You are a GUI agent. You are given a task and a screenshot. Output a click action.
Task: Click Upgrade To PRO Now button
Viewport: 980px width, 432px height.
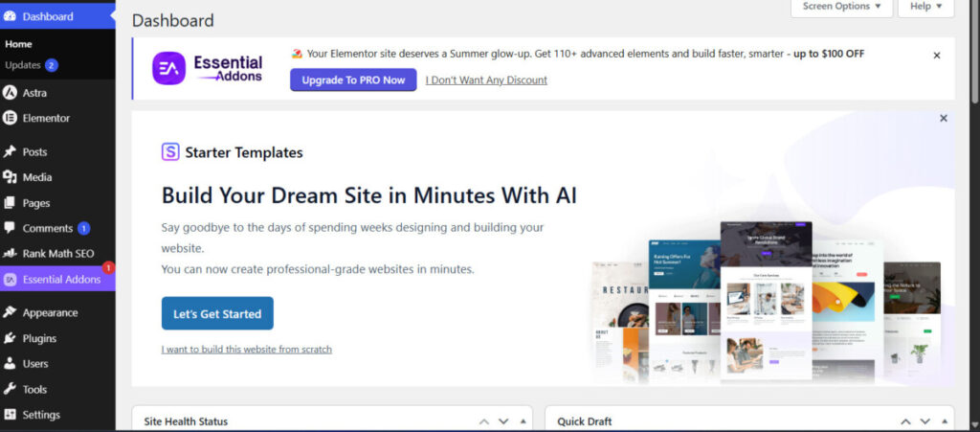click(353, 80)
